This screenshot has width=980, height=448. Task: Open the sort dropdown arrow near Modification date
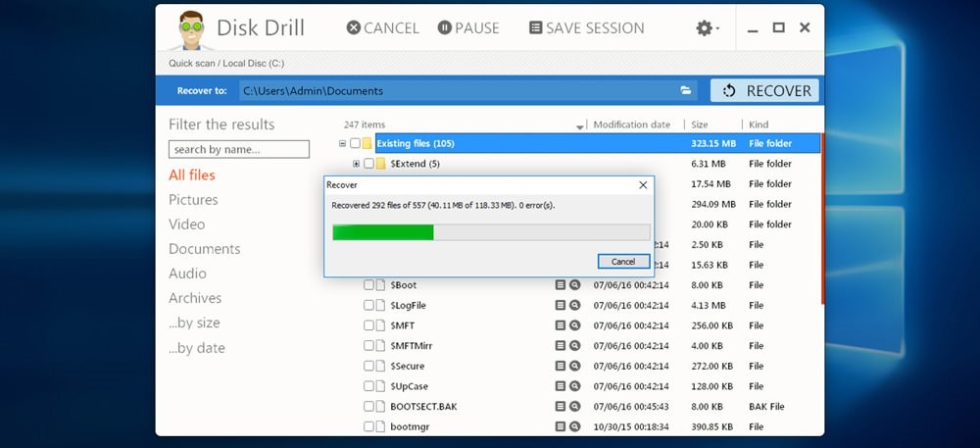pyautogui.click(x=580, y=126)
